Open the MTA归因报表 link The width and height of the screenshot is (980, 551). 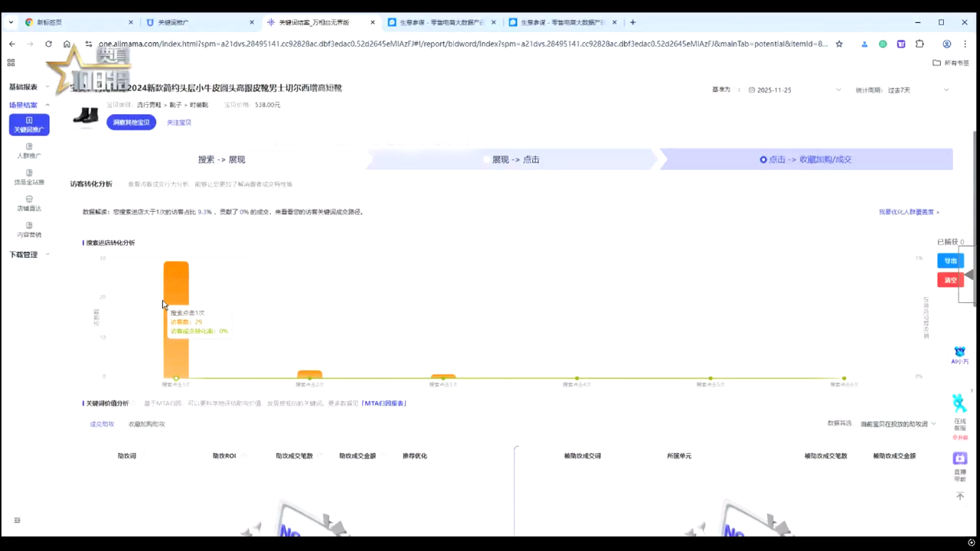[x=384, y=403]
